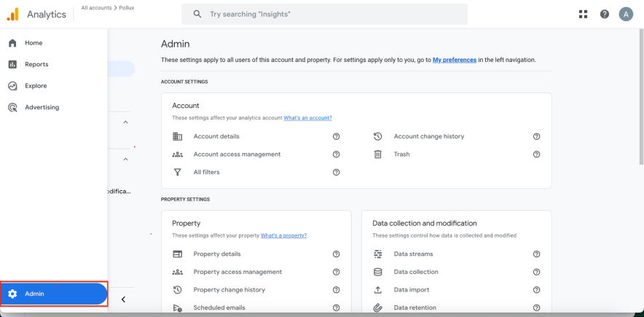Viewport: 644px width, 317px height.
Task: Open the My preferences link
Action: coord(455,60)
